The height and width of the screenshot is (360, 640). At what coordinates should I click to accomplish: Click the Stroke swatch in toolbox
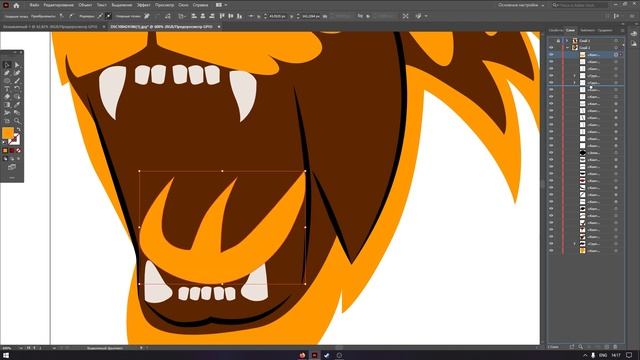coord(14,139)
